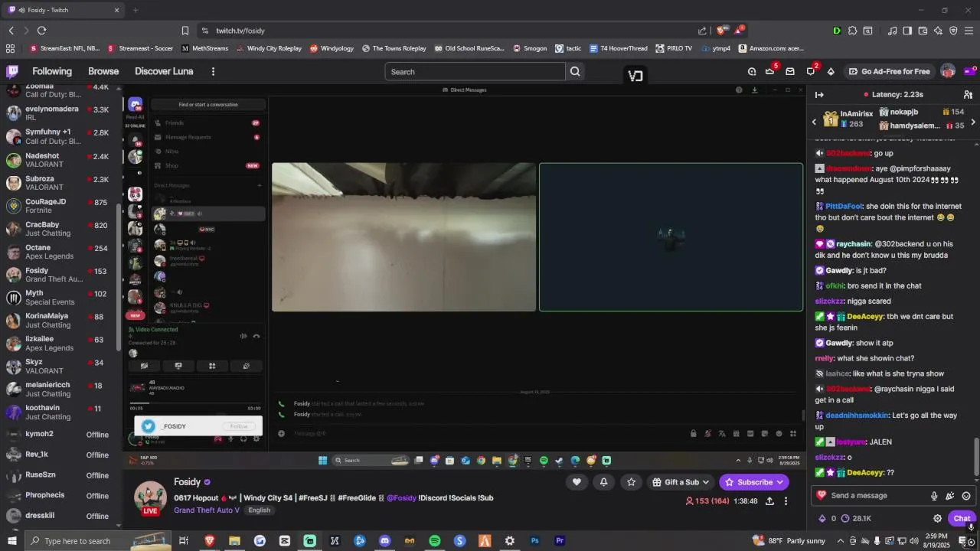This screenshot has height=551, width=980.
Task: Click the notification bell icon for Fosidy
Action: tap(603, 481)
